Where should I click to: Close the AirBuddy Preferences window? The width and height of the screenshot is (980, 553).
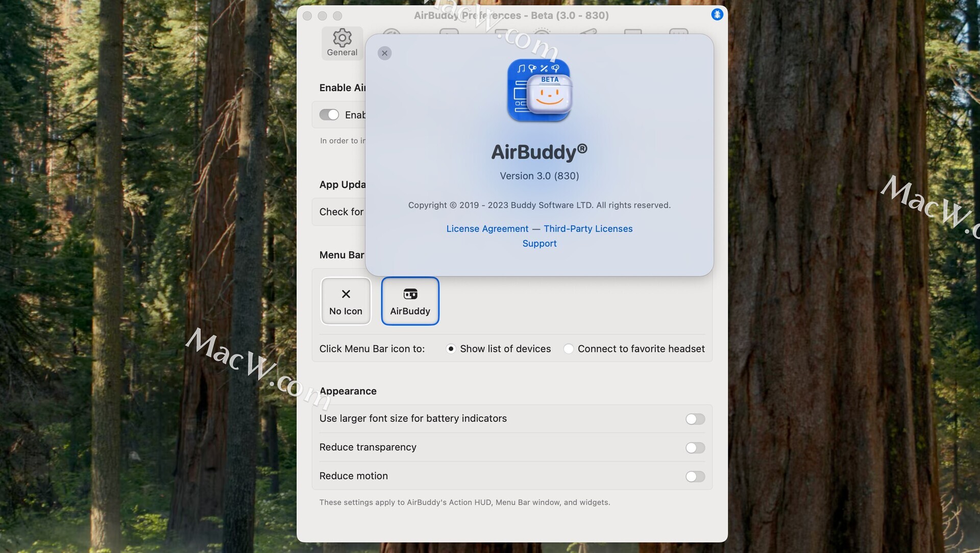307,16
